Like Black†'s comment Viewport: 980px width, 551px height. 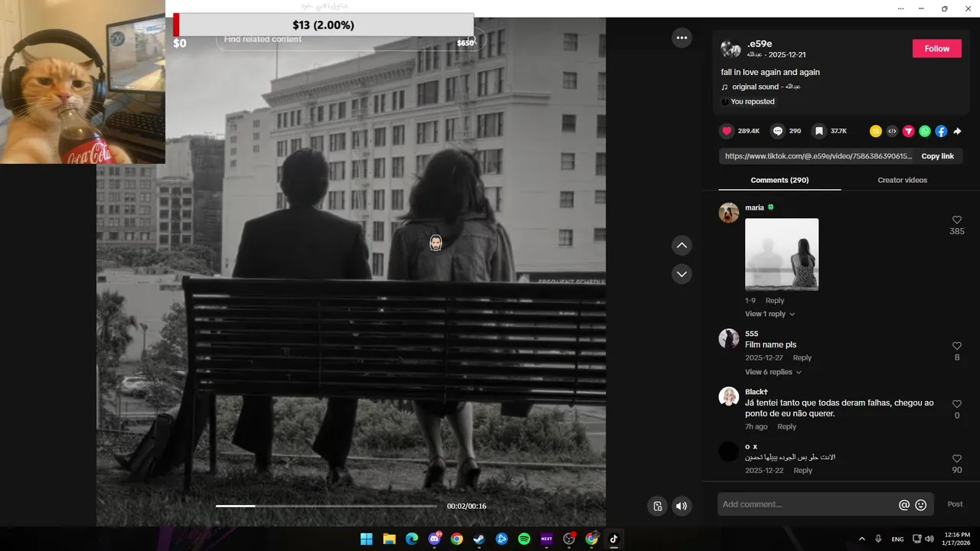click(x=957, y=404)
